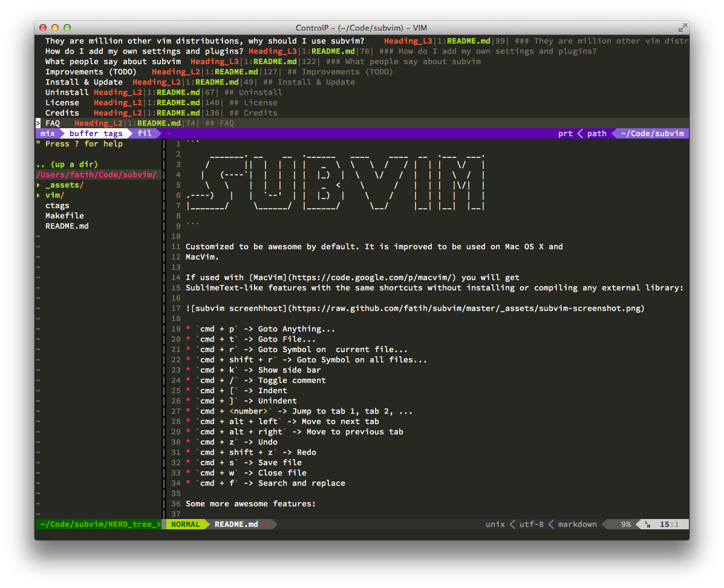Click the red modified '+' indicator in status line
Image resolution: width=724 pixels, height=588 pixels.
click(x=266, y=524)
